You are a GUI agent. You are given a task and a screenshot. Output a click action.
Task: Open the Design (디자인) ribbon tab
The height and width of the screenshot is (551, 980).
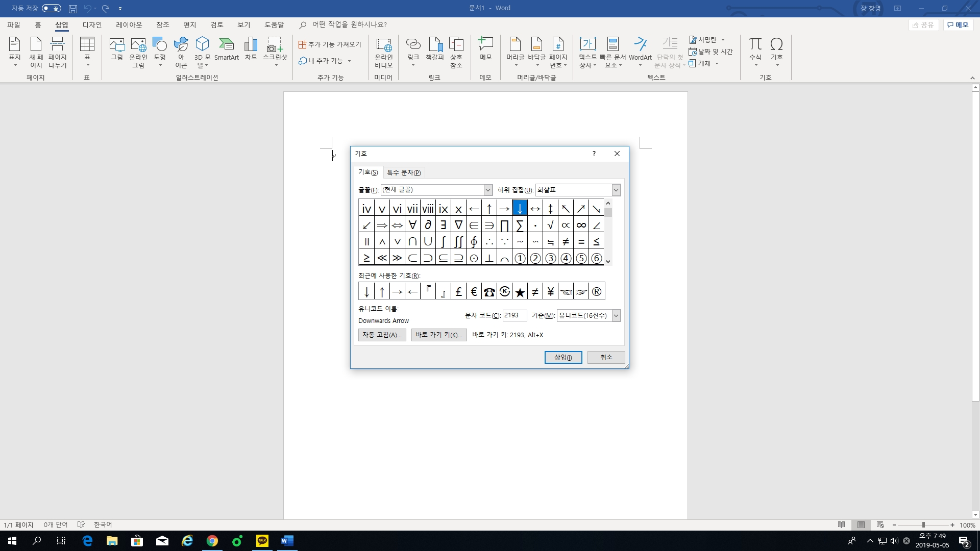pyautogui.click(x=92, y=24)
